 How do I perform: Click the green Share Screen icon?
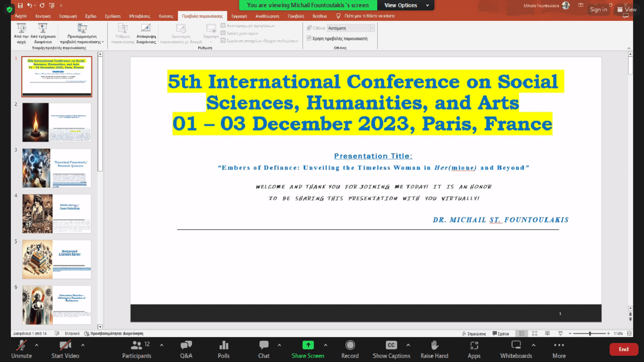coord(308,345)
